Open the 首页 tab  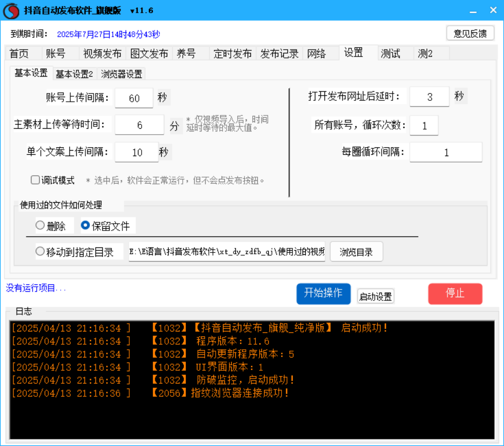[24, 53]
